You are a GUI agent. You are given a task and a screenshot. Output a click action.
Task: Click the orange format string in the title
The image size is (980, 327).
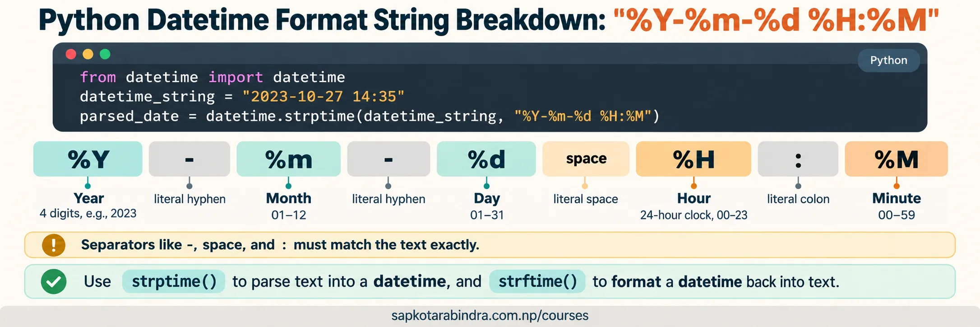click(776, 20)
